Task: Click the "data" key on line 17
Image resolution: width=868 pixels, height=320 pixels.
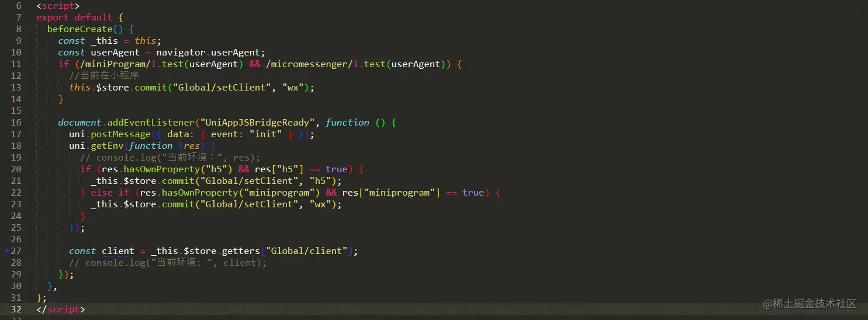Action: point(178,134)
